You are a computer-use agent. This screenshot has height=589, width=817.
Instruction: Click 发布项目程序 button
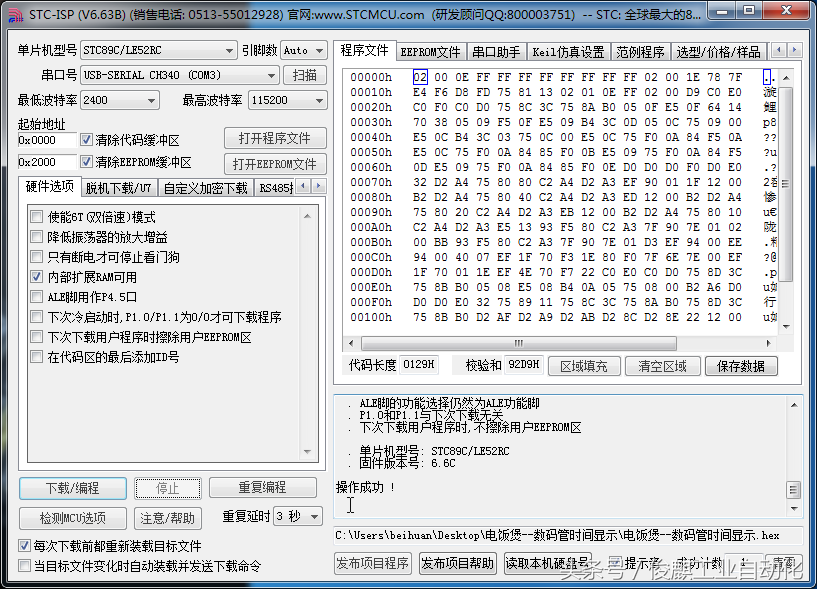point(373,563)
